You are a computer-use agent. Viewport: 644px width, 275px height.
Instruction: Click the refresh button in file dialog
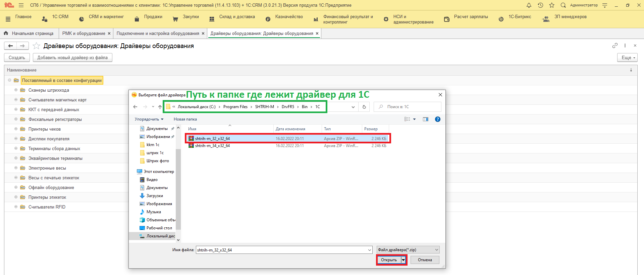coord(364,107)
